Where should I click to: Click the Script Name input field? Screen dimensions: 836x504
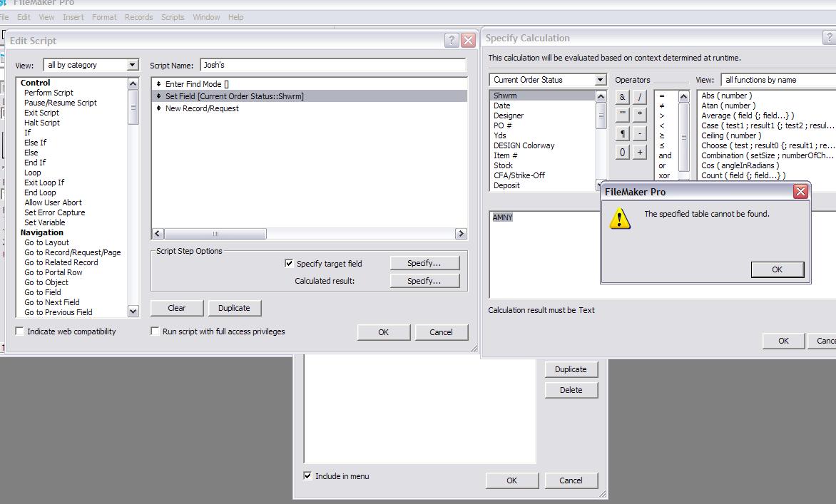tap(332, 65)
